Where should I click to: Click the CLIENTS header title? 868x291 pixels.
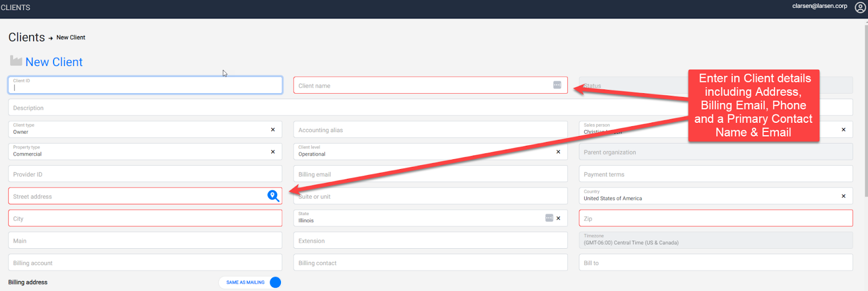[16, 8]
